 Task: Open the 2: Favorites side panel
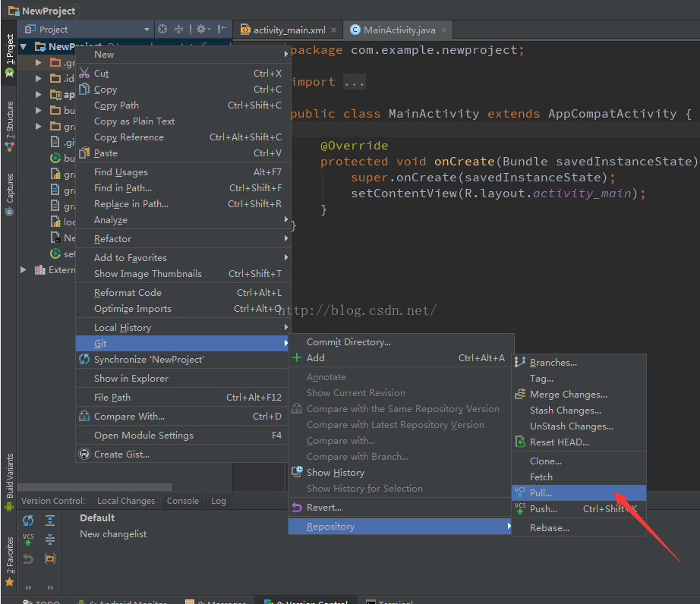point(9,562)
